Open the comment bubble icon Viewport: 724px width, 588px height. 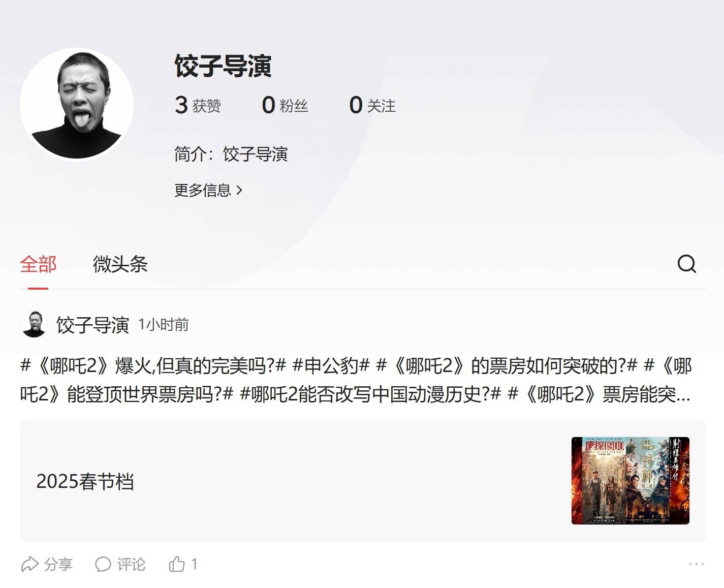(x=103, y=564)
